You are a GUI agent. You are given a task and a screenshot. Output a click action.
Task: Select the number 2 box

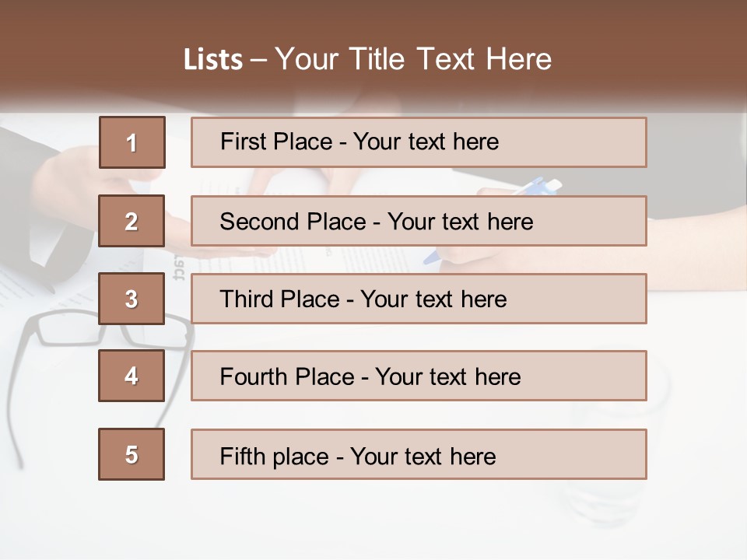132,221
